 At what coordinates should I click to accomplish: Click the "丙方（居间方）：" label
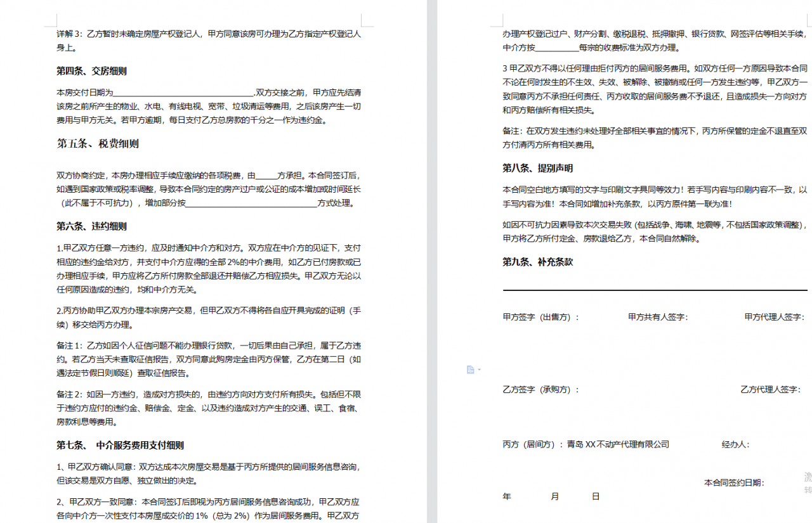pos(534,444)
